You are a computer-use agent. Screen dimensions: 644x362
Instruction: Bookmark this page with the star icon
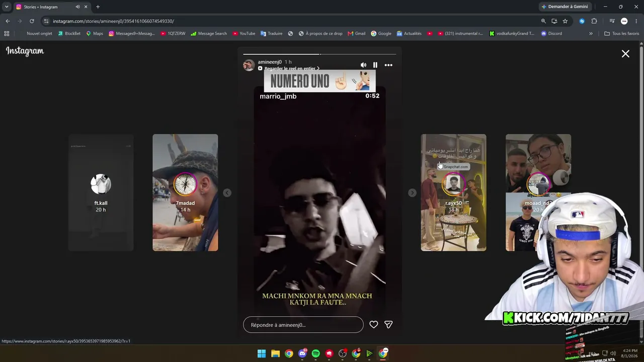point(565,21)
